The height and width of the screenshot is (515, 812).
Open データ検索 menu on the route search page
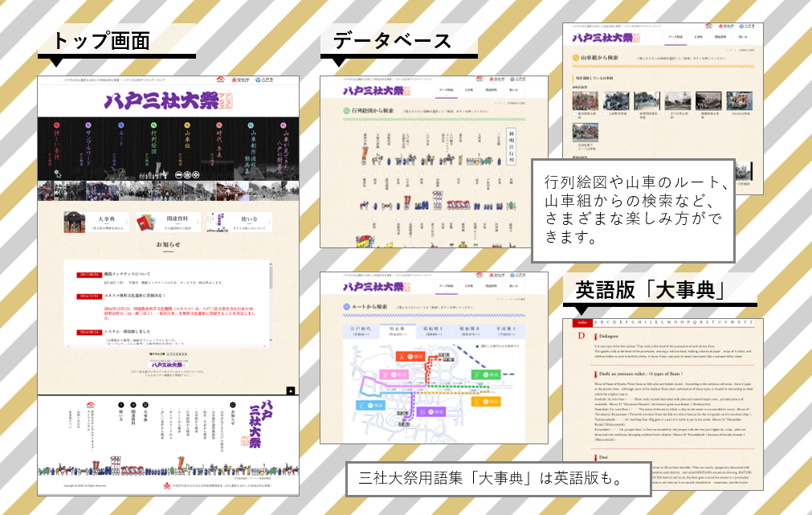(x=446, y=286)
